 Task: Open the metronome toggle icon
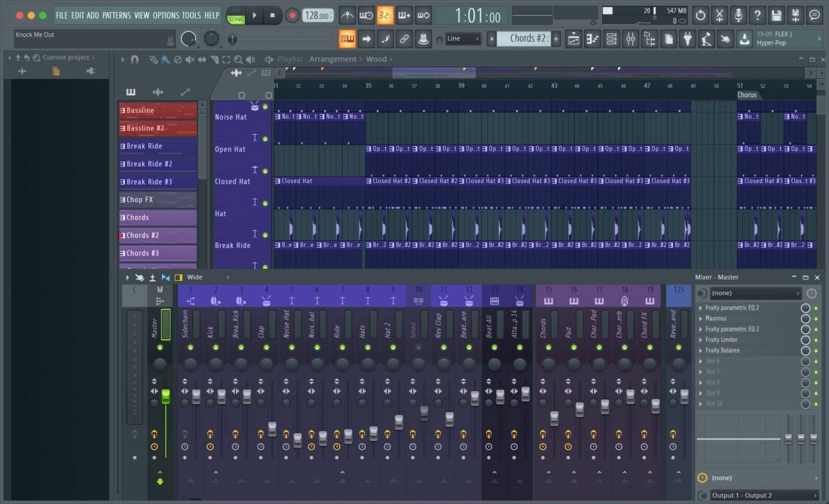[x=347, y=15]
